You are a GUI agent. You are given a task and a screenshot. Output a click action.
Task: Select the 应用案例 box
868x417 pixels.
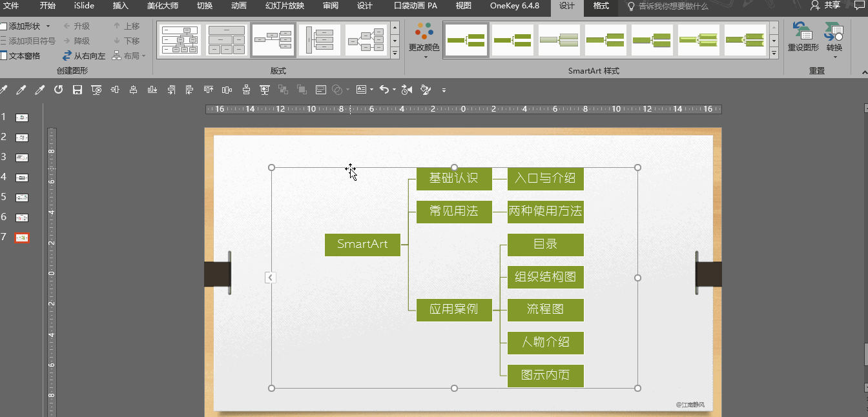point(454,310)
